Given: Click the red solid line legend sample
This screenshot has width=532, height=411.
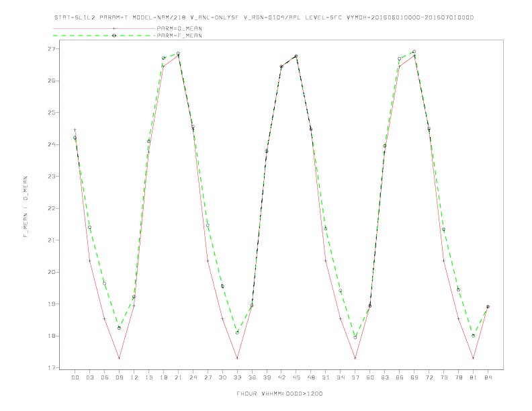Looking at the screenshot, I should [104, 28].
